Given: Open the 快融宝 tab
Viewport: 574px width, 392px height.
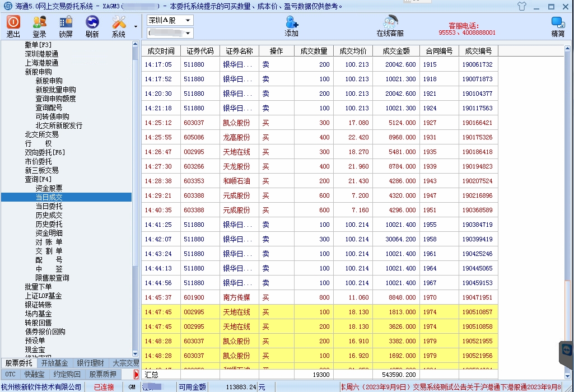Looking at the screenshot, I should 34,374.
